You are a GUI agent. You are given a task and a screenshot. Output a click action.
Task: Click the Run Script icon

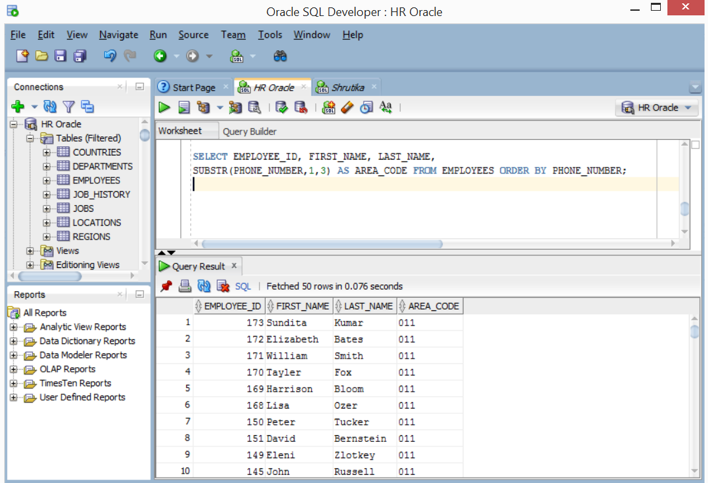click(184, 107)
